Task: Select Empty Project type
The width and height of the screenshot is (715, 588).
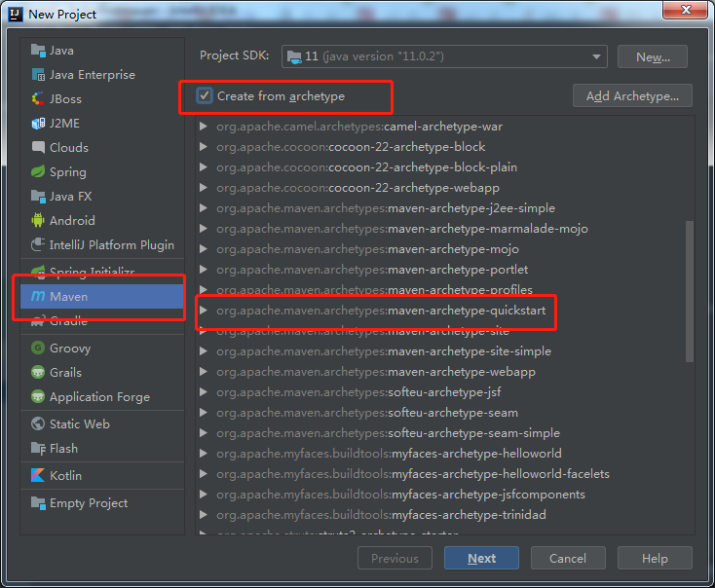Action: tap(102, 502)
